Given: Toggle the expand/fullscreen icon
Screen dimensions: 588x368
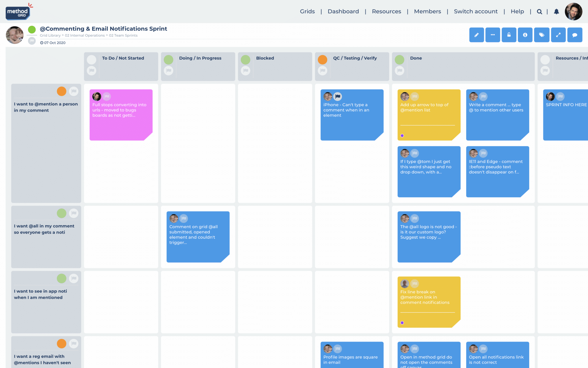Looking at the screenshot, I should coord(558,34).
